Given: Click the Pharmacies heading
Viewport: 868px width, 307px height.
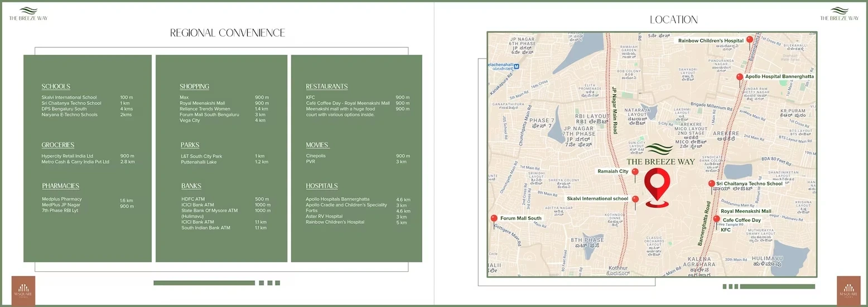Looking at the screenshot, I should 60,186.
